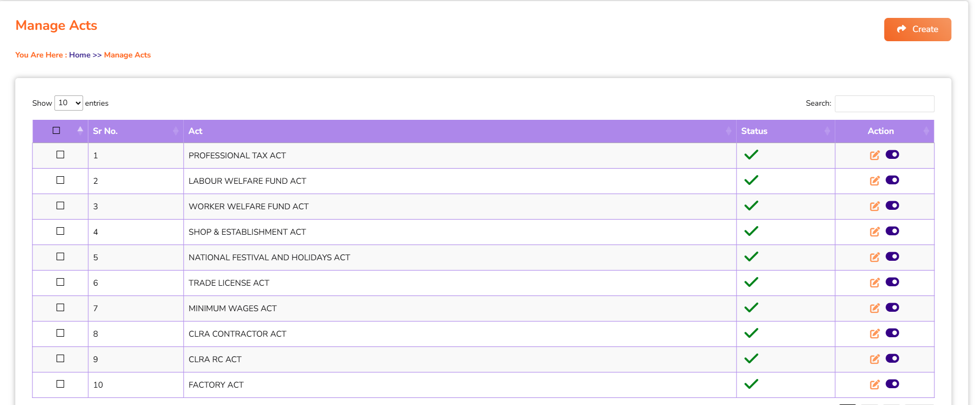Go to Home via breadcrumb link
This screenshot has height=405, width=980.
point(80,55)
